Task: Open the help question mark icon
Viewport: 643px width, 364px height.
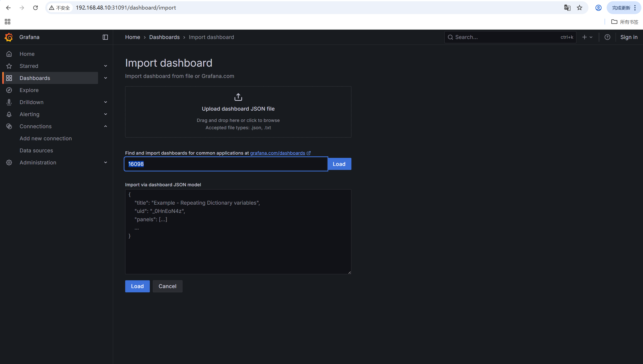Action: click(607, 37)
